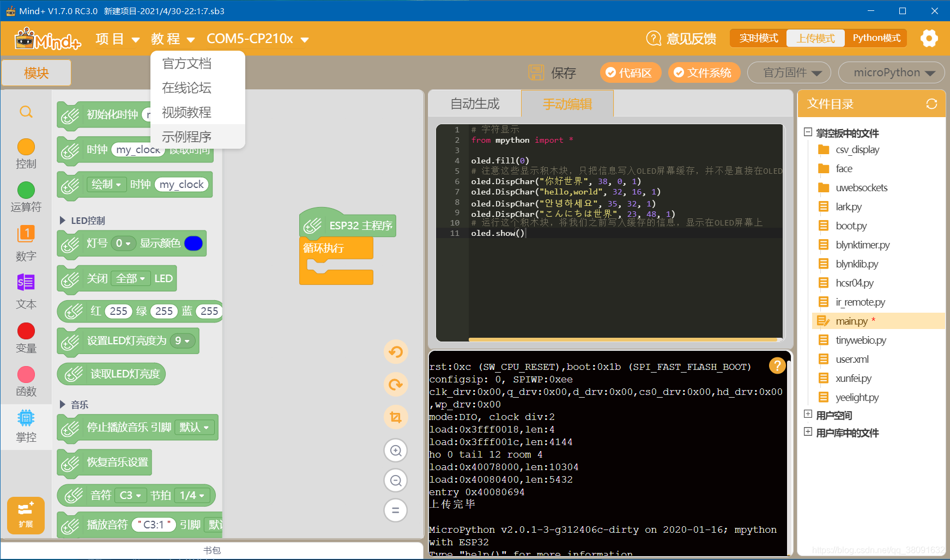This screenshot has height=560, width=950.
Task: Open the 灯号 0 dropdown in block
Action: click(123, 244)
